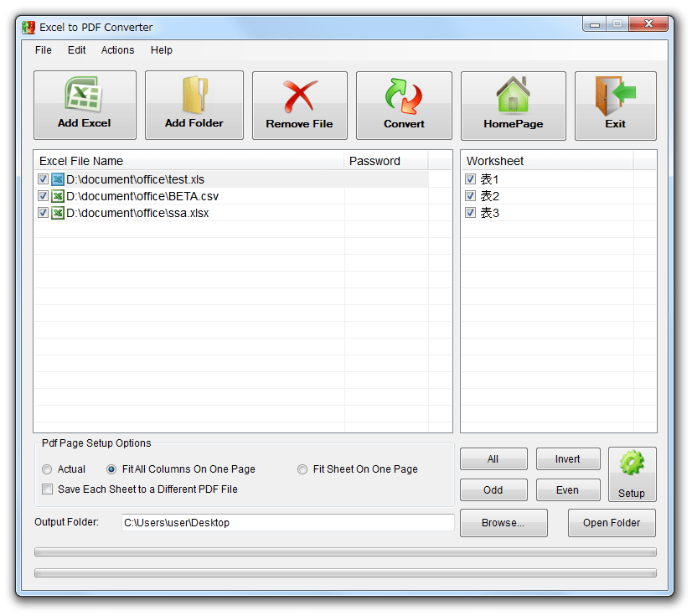This screenshot has width=692, height=616.
Task: Click Excel icon beside BETA.csv
Action: [x=57, y=196]
